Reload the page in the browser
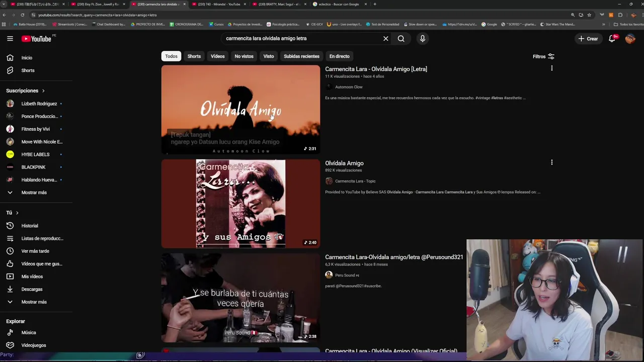 (x=22, y=15)
